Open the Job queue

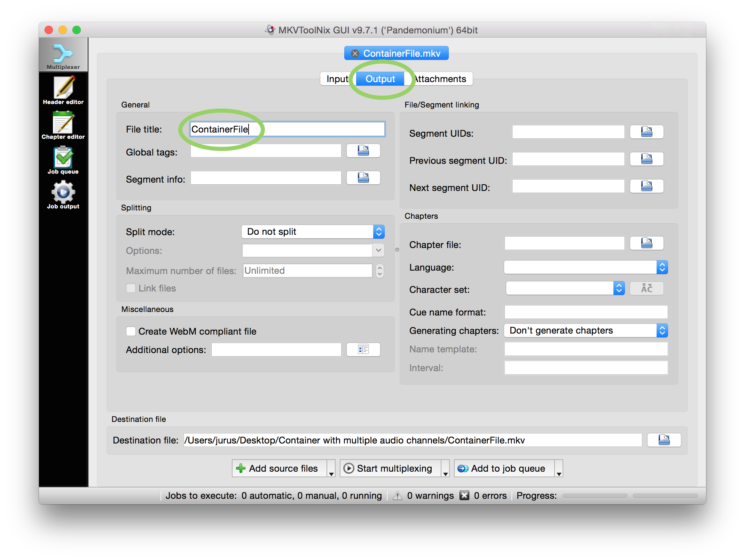[x=63, y=160]
